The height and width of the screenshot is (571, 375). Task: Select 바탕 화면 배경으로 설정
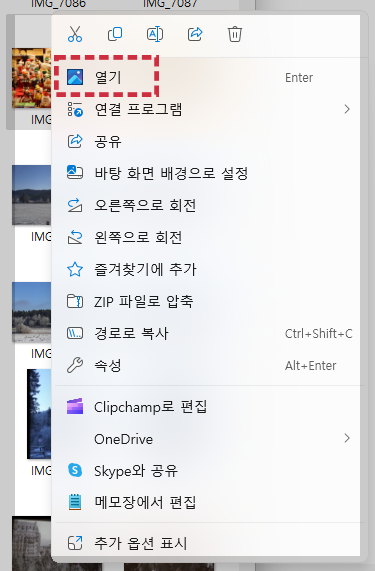208,173
